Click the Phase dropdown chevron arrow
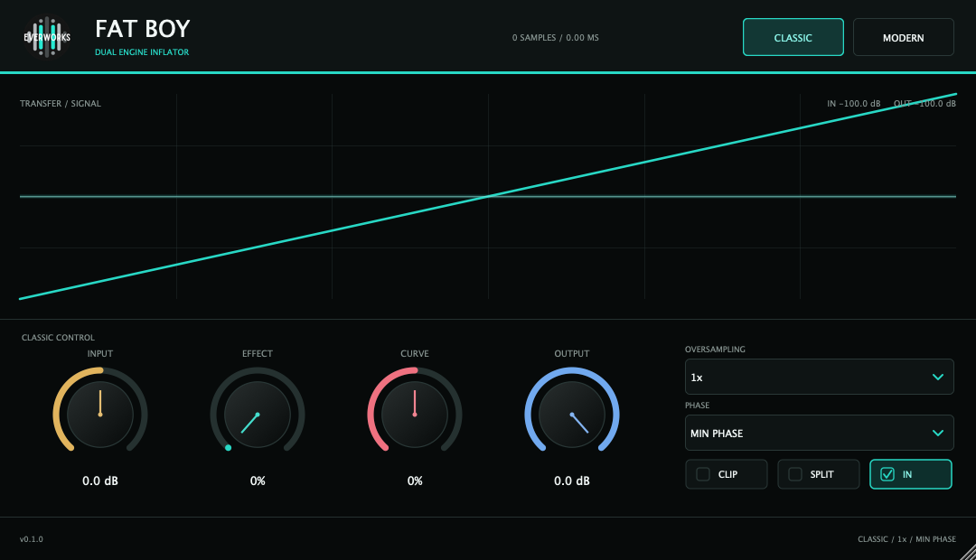976x560 pixels. (x=938, y=433)
